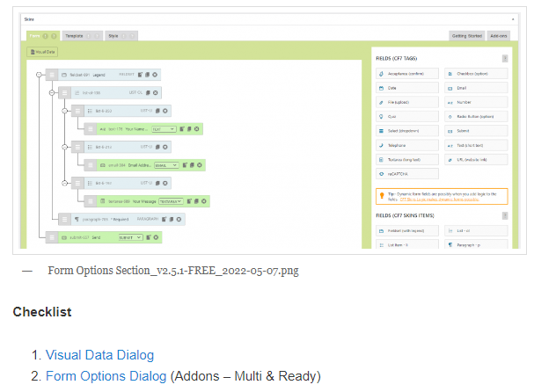Delete the fieldset Legend row
This screenshot has width=534, height=392.
[x=155, y=75]
